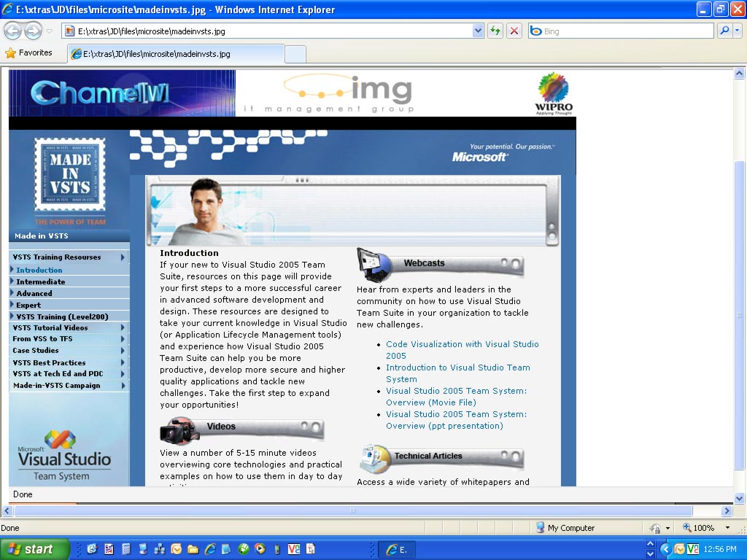Viewport: 747px width, 560px height.
Task: Click the network connections icon in quick launch
Action: coord(159,549)
